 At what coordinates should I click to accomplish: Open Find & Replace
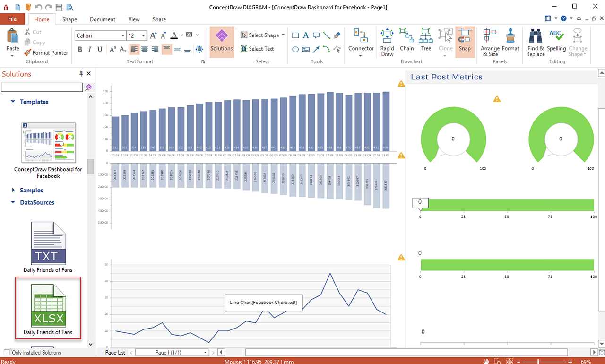tap(536, 41)
